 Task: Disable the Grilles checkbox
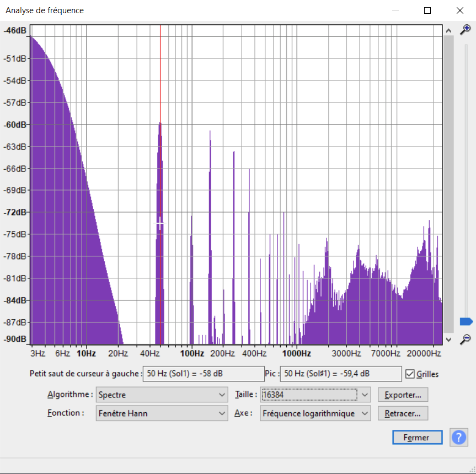[x=409, y=374]
